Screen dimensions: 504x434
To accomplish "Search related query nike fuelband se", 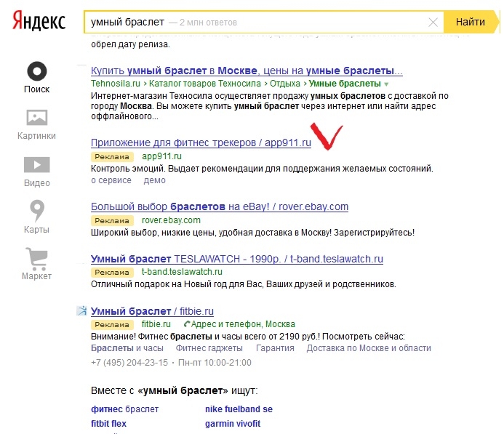I will tap(239, 409).
